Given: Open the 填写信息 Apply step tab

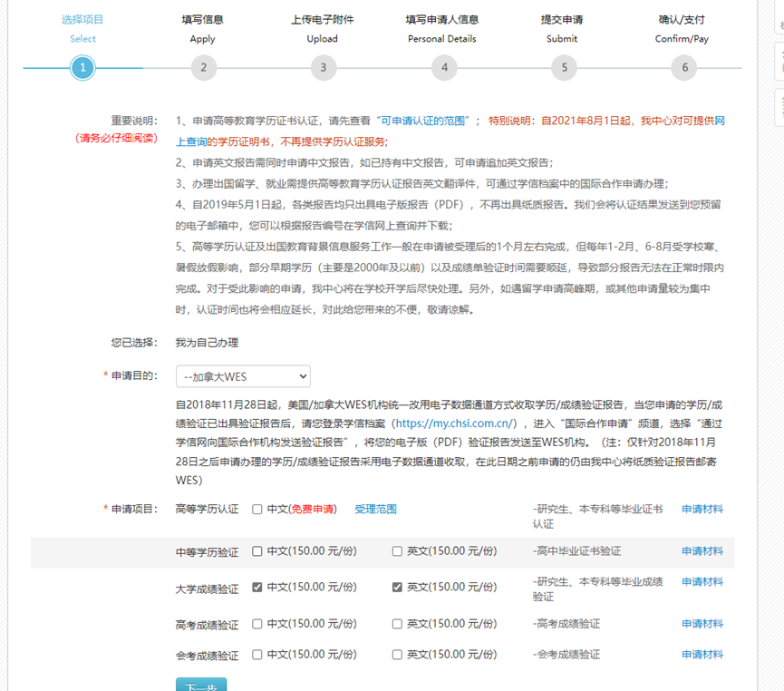Looking at the screenshot, I should tap(202, 28).
